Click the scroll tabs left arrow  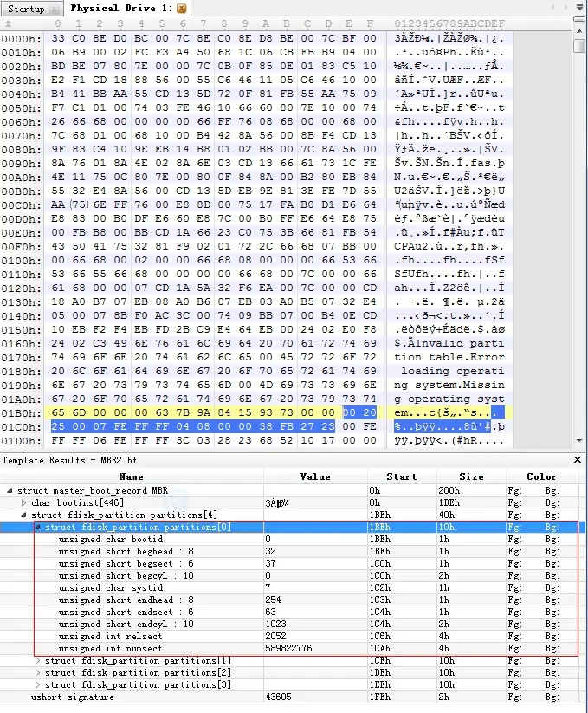552,8
